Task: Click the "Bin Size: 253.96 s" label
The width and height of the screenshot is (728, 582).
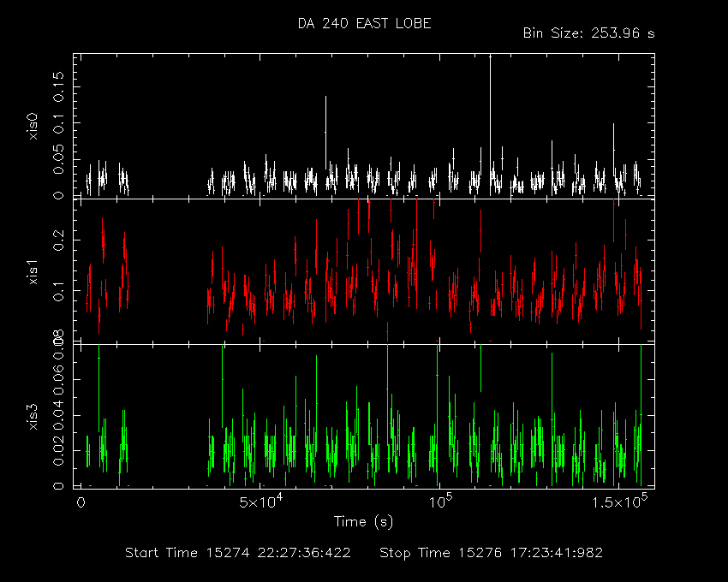Action: (588, 33)
